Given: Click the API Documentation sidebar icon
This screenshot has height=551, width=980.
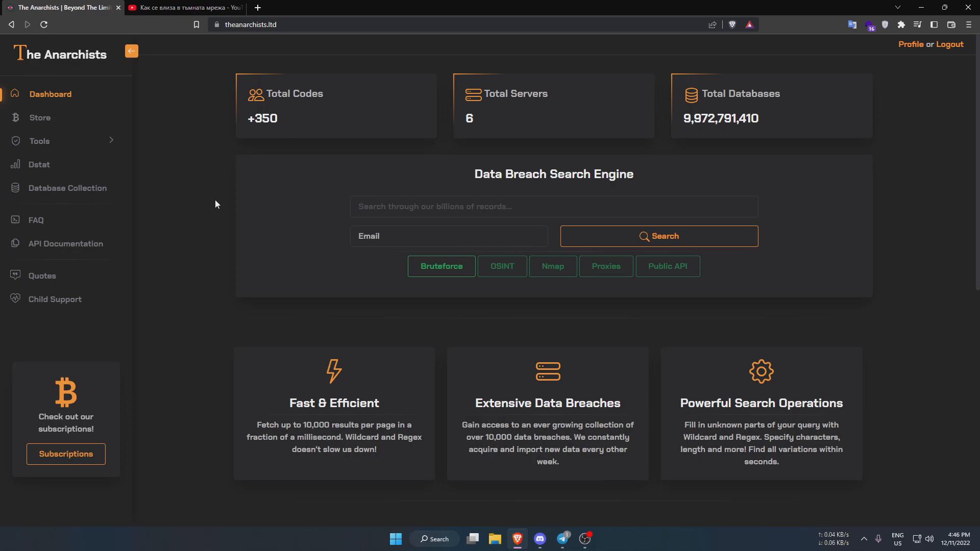Looking at the screenshot, I should click(15, 243).
